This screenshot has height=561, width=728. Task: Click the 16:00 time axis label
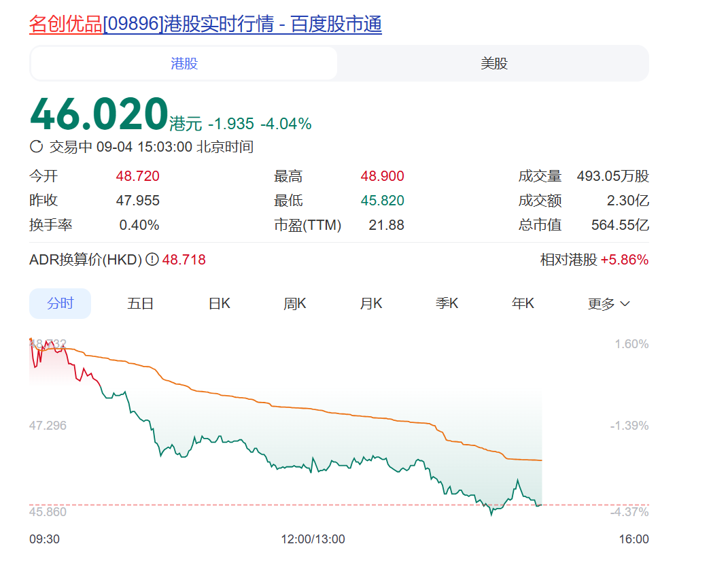(634, 539)
